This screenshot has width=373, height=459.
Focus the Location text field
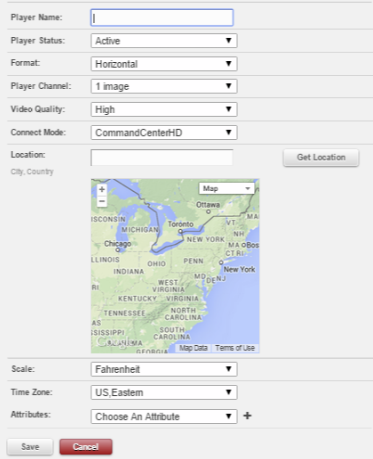tap(162, 157)
